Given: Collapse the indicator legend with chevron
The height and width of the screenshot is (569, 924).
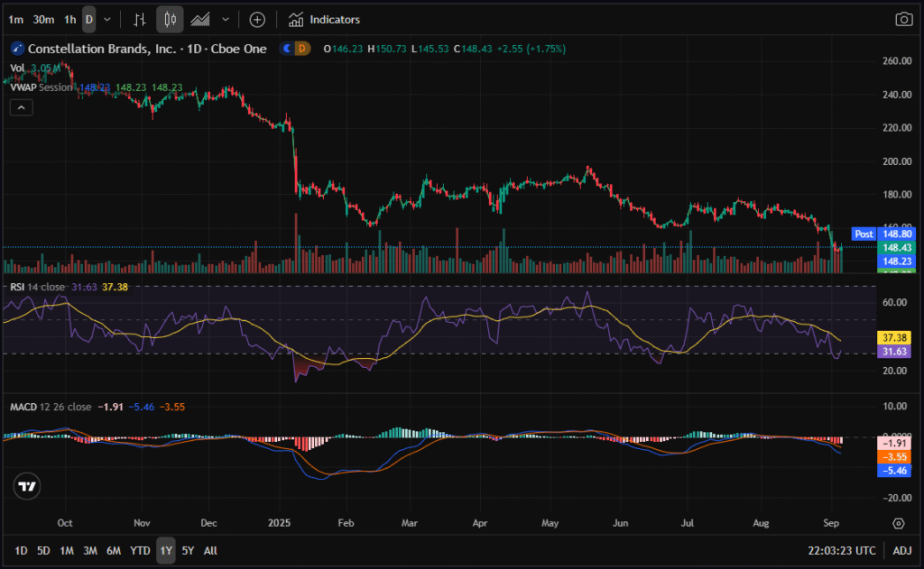Looking at the screenshot, I should [x=21, y=107].
